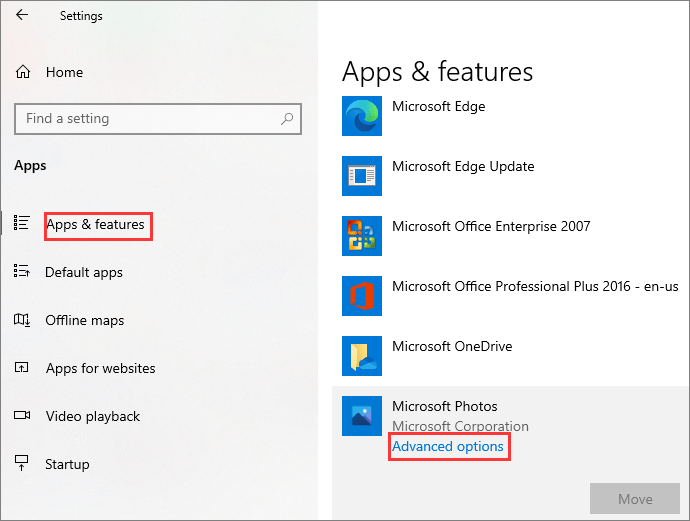The width and height of the screenshot is (690, 521).
Task: Click the Office Professional Plus 2016 icon
Action: tap(361, 296)
